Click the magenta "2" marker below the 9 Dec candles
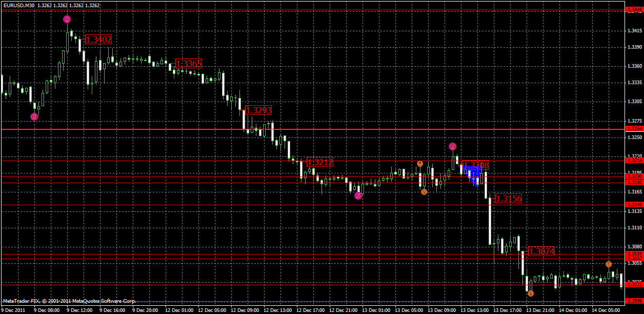Image resolution: width=644 pixels, height=314 pixels. click(35, 116)
